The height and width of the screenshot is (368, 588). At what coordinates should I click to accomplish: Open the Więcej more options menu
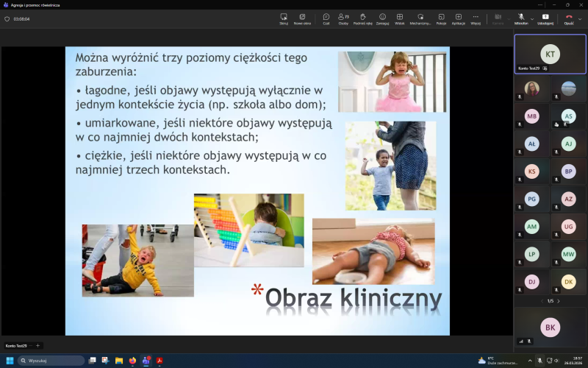[x=476, y=18]
